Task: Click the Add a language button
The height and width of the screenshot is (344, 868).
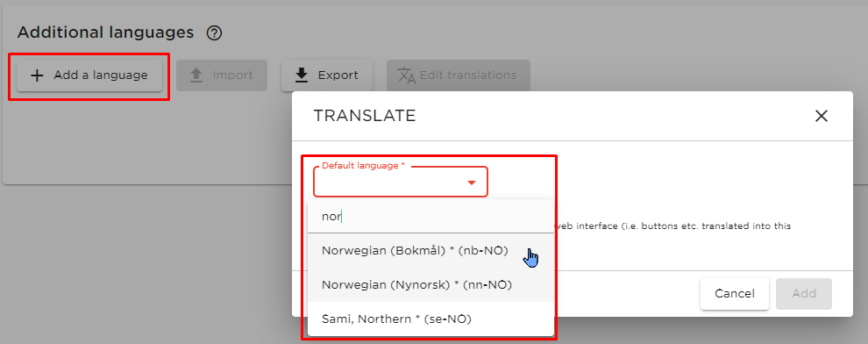Action: [x=89, y=75]
